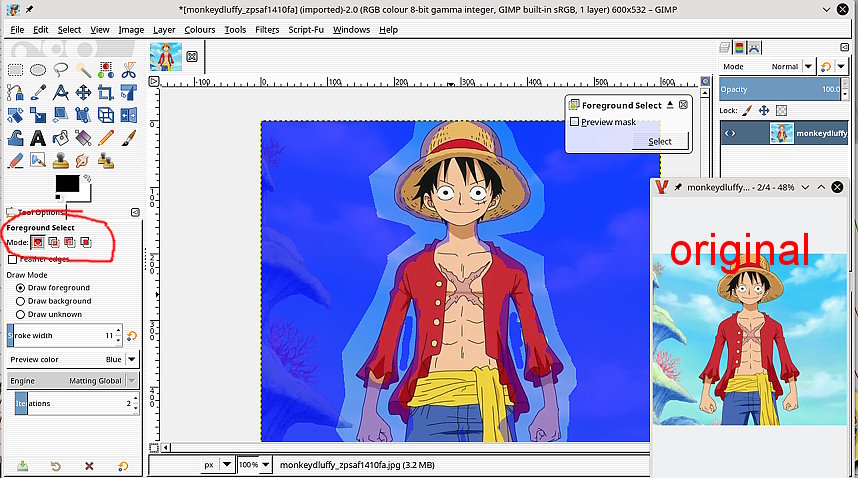Select the Paths tool
858x478 pixels.
pyautogui.click(x=15, y=92)
